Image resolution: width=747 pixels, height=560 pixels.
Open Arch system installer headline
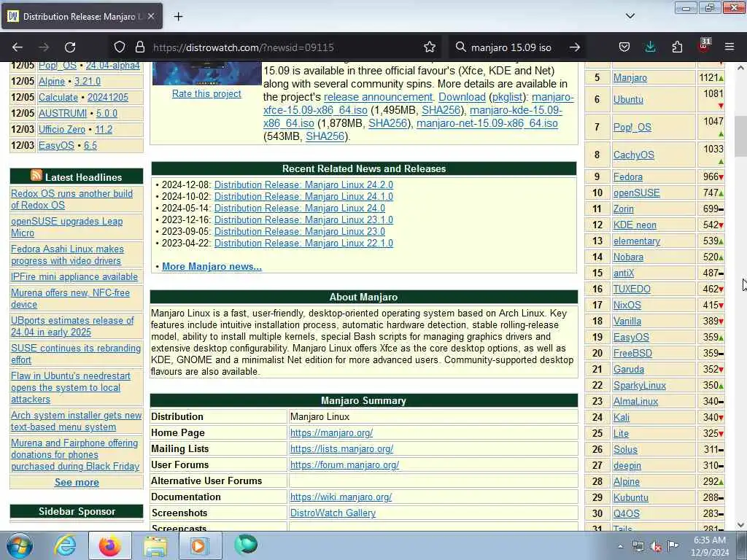pos(76,421)
